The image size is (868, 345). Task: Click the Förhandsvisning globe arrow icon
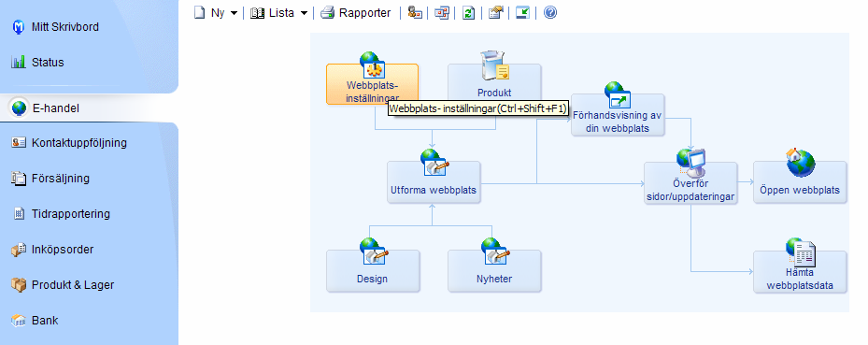click(618, 95)
